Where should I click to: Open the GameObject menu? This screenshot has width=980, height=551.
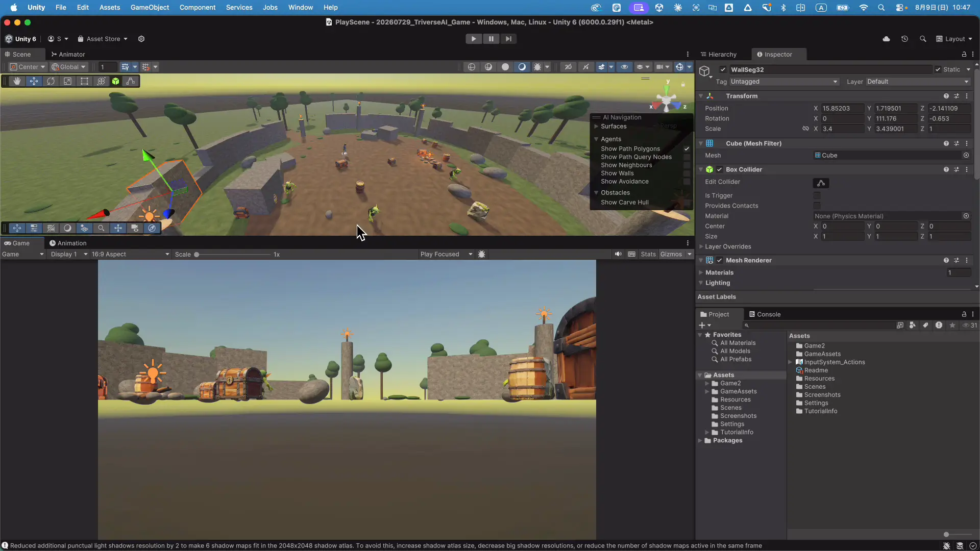pos(150,7)
